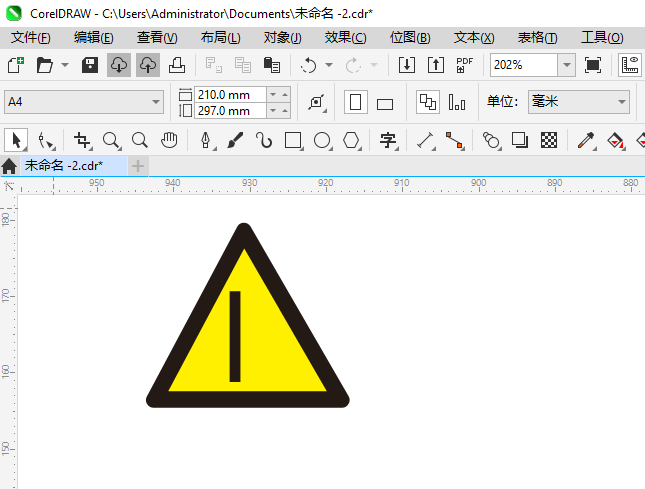The height and width of the screenshot is (489, 645).
Task: Open the 文件(F) menu
Action: pyautogui.click(x=30, y=38)
